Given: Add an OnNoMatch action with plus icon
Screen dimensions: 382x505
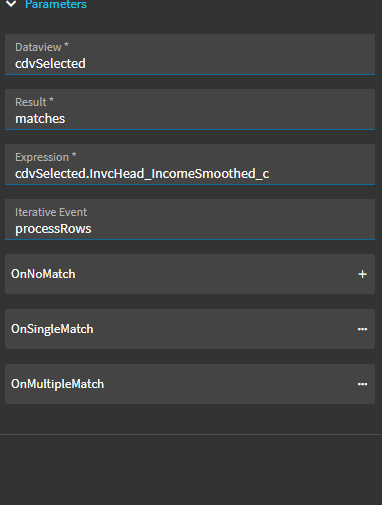Looking at the screenshot, I should tap(362, 274).
